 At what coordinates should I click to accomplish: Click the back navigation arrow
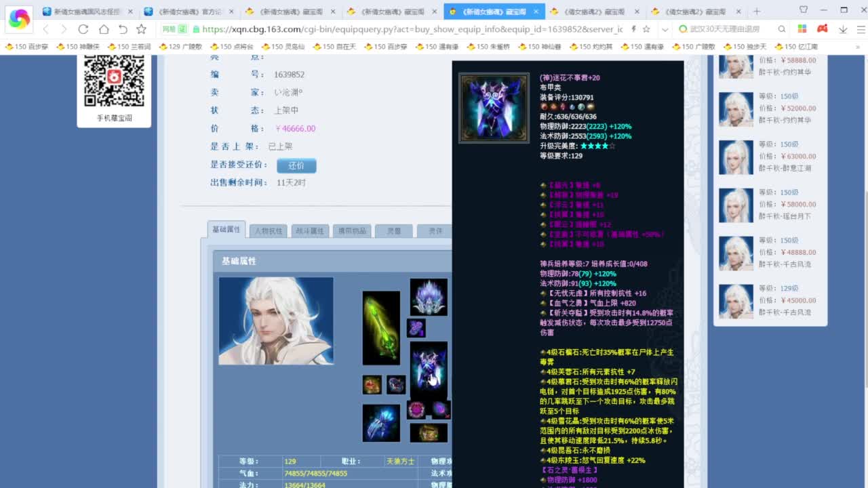[x=45, y=30]
